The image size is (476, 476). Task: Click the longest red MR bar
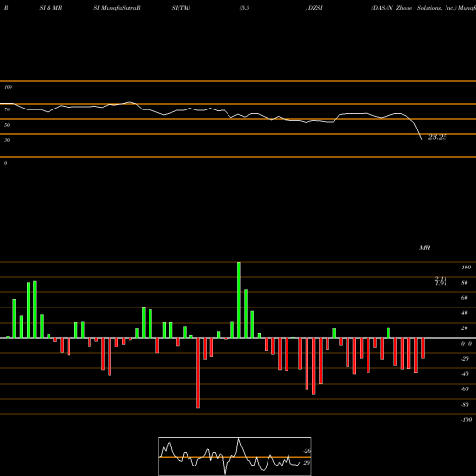click(198, 373)
